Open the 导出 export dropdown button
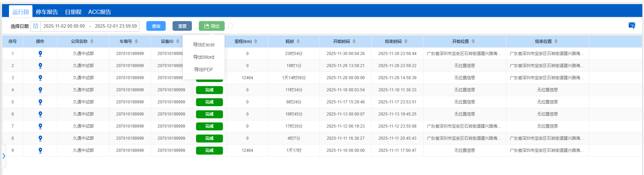The height and width of the screenshot is (175, 644). 212,26
